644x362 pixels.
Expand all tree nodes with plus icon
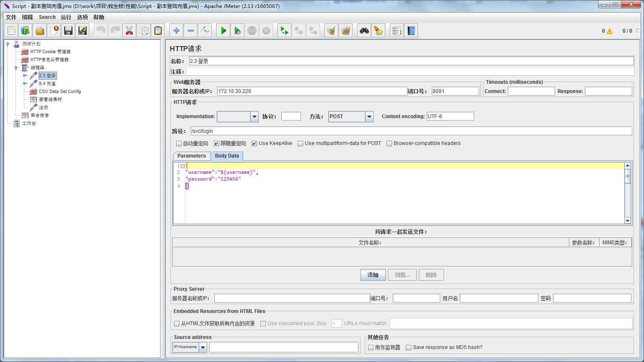(x=177, y=31)
